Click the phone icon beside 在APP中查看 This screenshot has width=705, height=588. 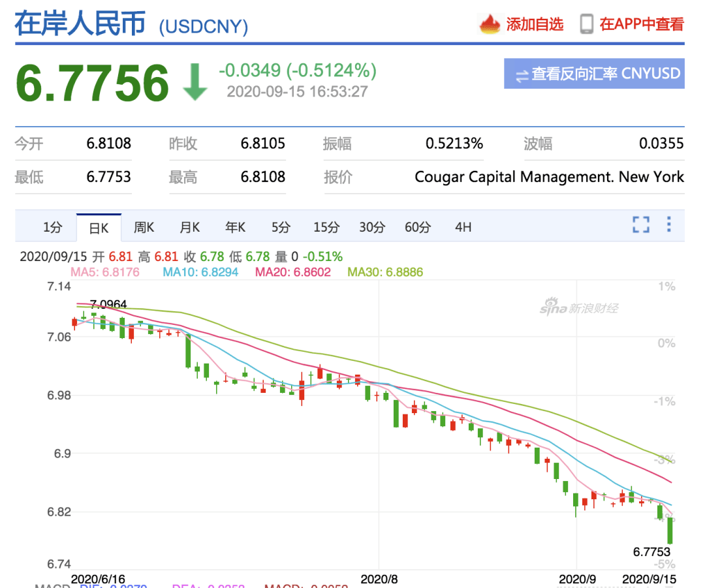(586, 24)
